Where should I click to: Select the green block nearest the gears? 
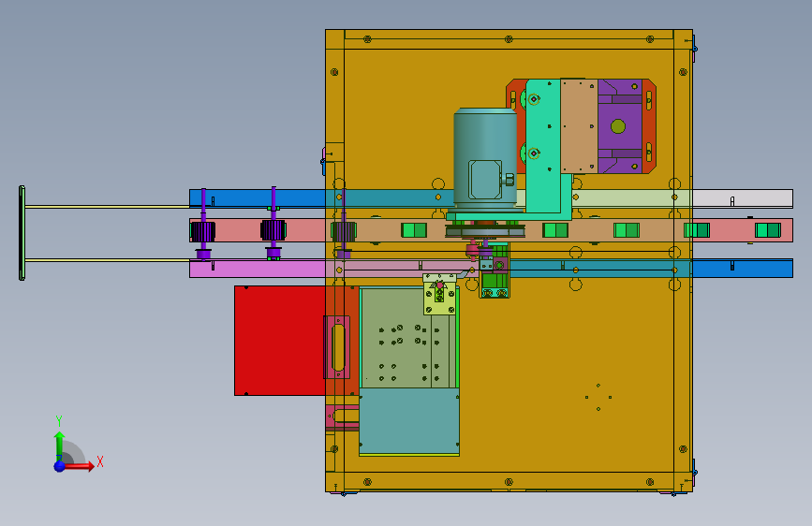414,230
